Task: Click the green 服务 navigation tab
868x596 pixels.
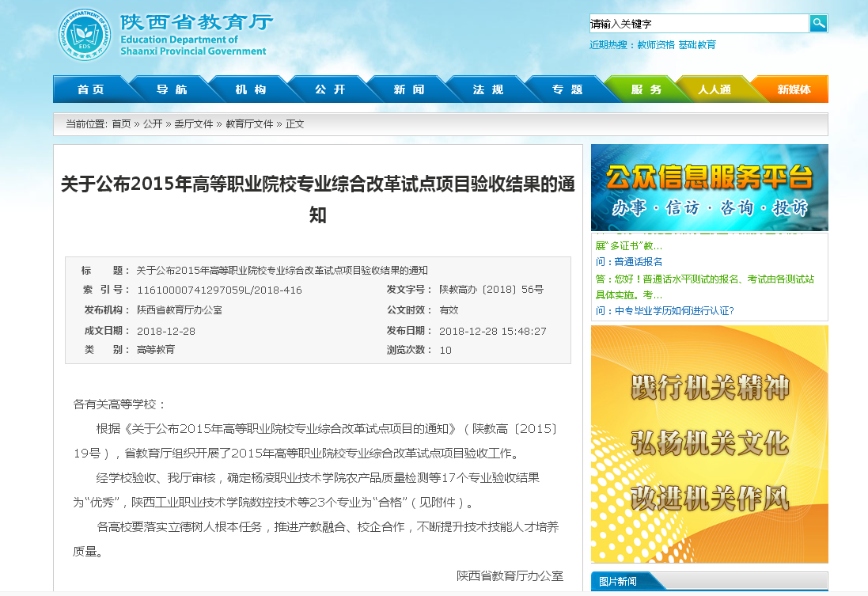Action: 646,89
